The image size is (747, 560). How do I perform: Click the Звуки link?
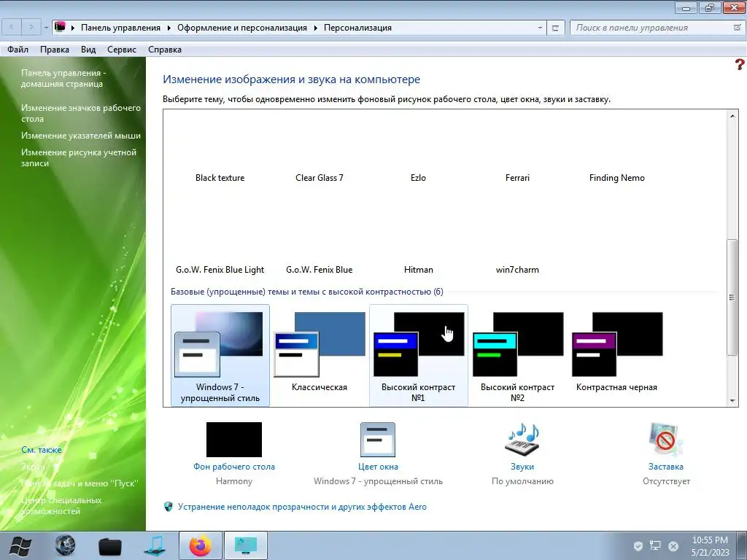[522, 467]
